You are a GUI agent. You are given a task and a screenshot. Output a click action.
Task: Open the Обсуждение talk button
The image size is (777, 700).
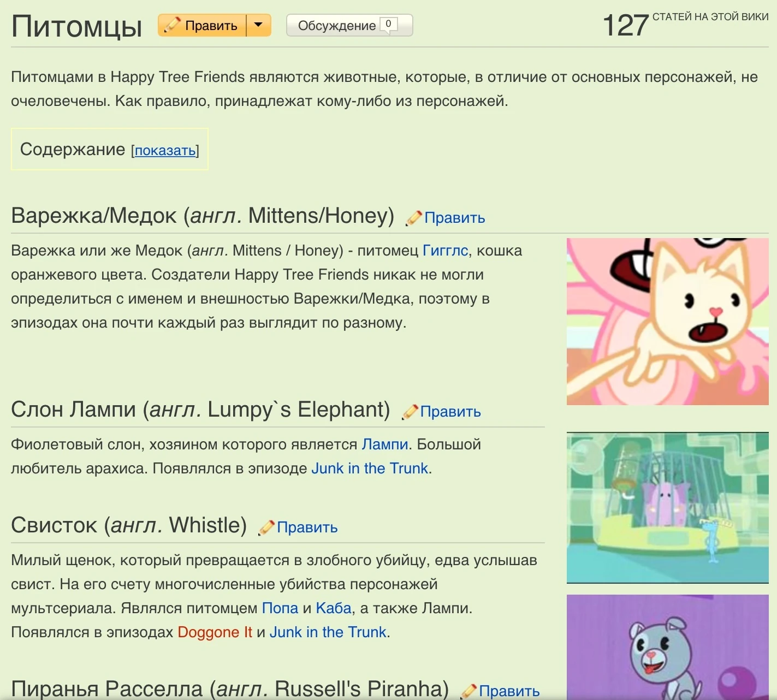(x=349, y=26)
